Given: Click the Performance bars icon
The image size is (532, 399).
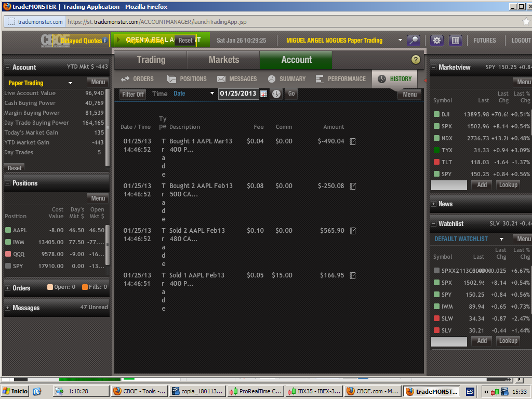Looking at the screenshot, I should point(320,79).
